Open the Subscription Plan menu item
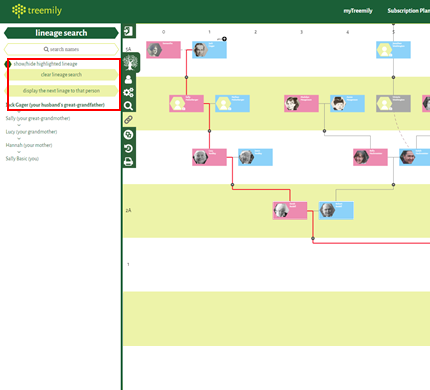The width and height of the screenshot is (430, 390). click(408, 11)
